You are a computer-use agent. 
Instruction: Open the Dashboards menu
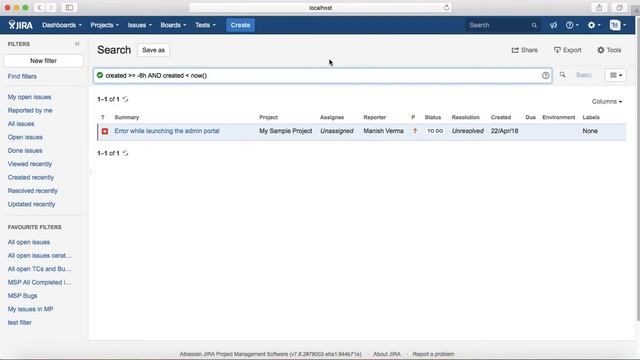tap(62, 25)
